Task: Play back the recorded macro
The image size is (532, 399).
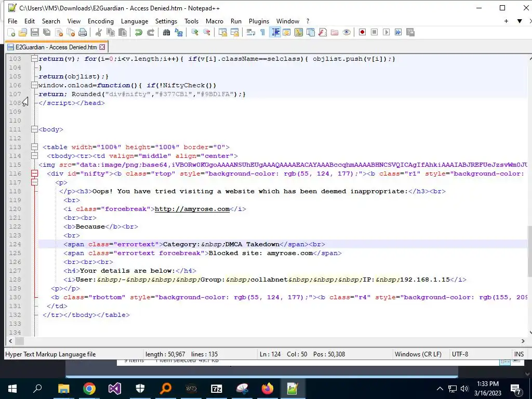Action: click(386, 32)
